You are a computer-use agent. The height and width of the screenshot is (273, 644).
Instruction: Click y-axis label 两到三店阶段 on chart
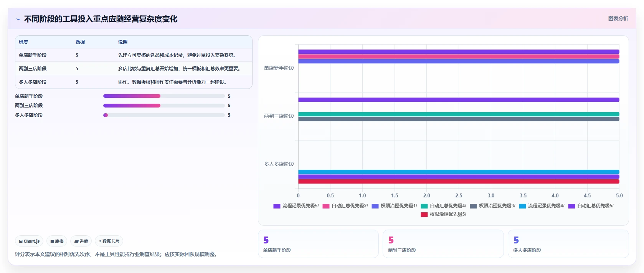(x=279, y=116)
